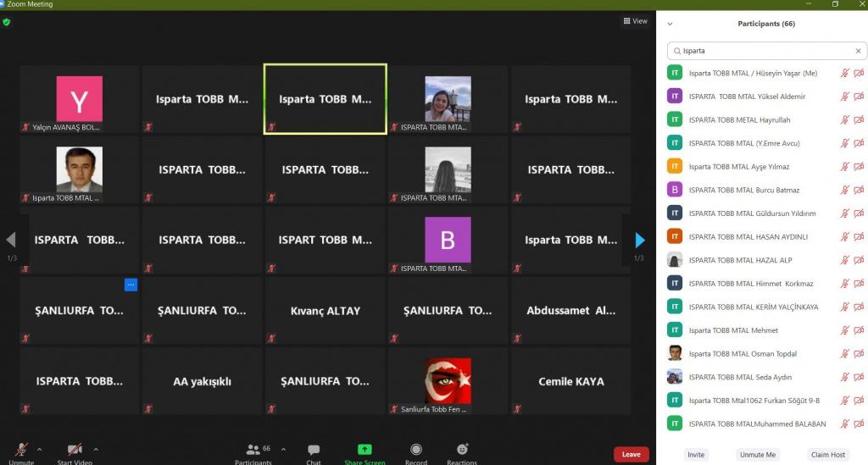Image resolution: width=868 pixels, height=465 pixels.
Task: Select Abdussamet Al... video tile
Action: [570, 311]
